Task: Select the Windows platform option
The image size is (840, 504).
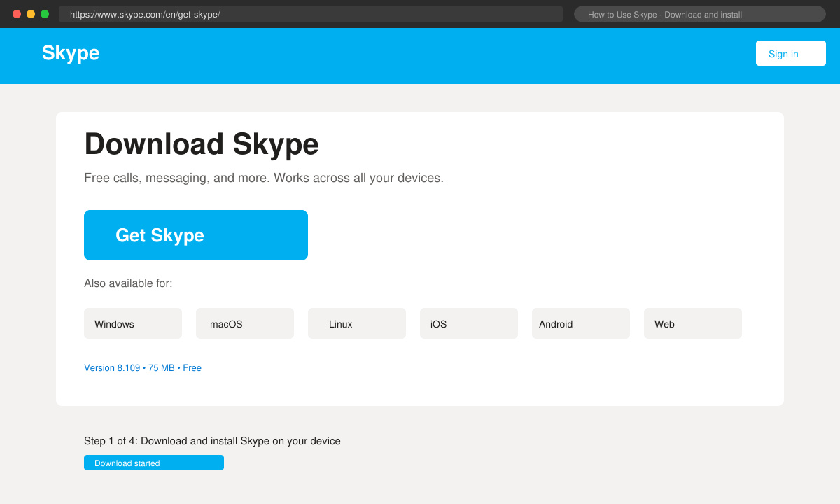Action: click(133, 323)
